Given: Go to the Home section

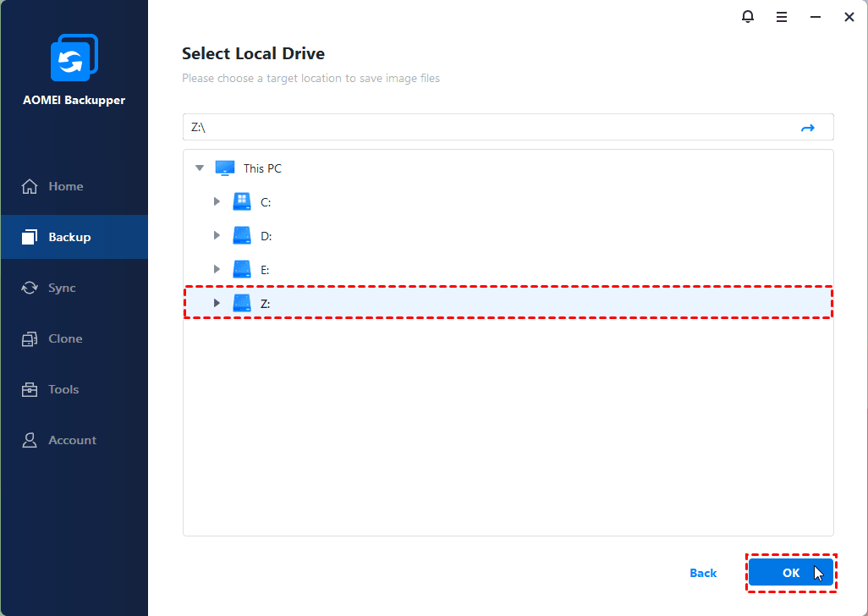Looking at the screenshot, I should click(x=65, y=186).
